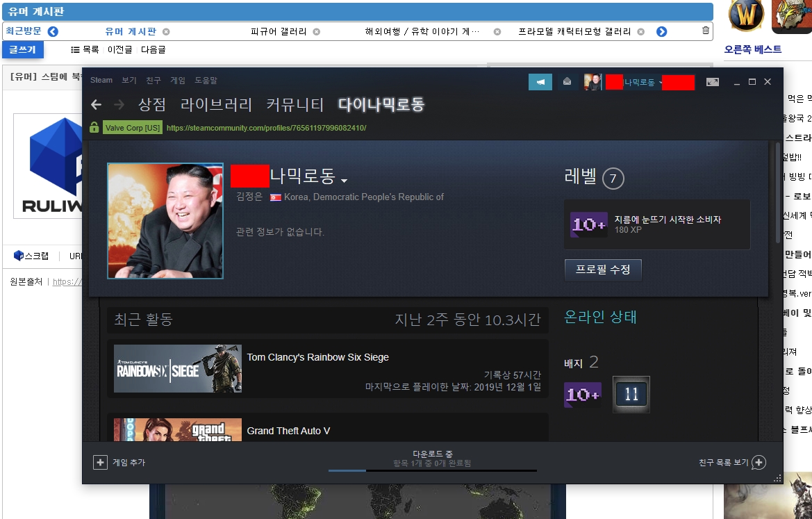812x519 pixels.
Task: Expand the profile name dropdown arrow
Action: (345, 180)
